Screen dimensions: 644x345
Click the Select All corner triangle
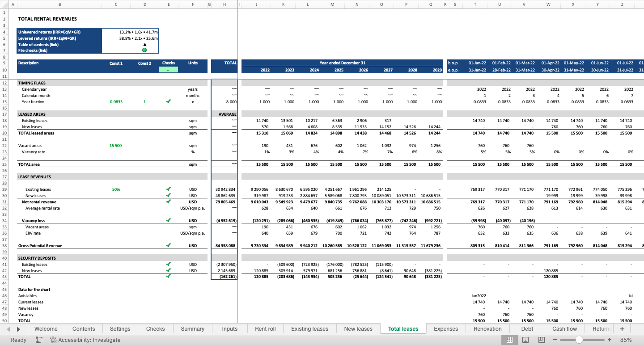4,4
